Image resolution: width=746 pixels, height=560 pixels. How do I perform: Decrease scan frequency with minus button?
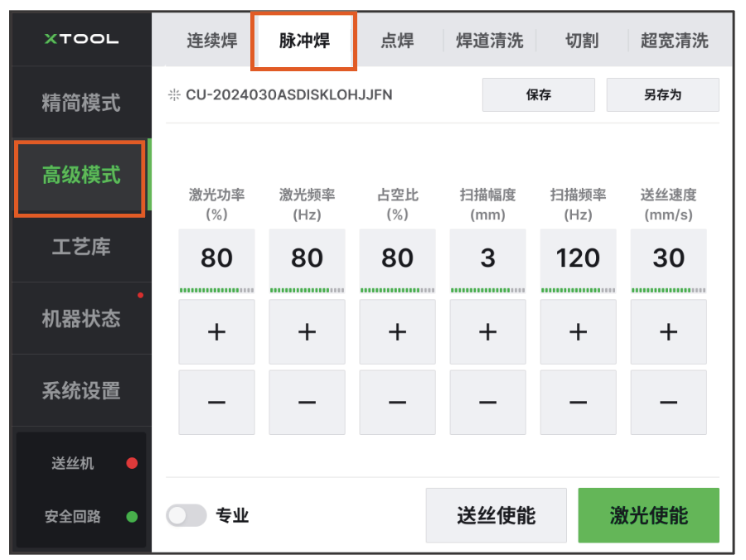(x=578, y=403)
